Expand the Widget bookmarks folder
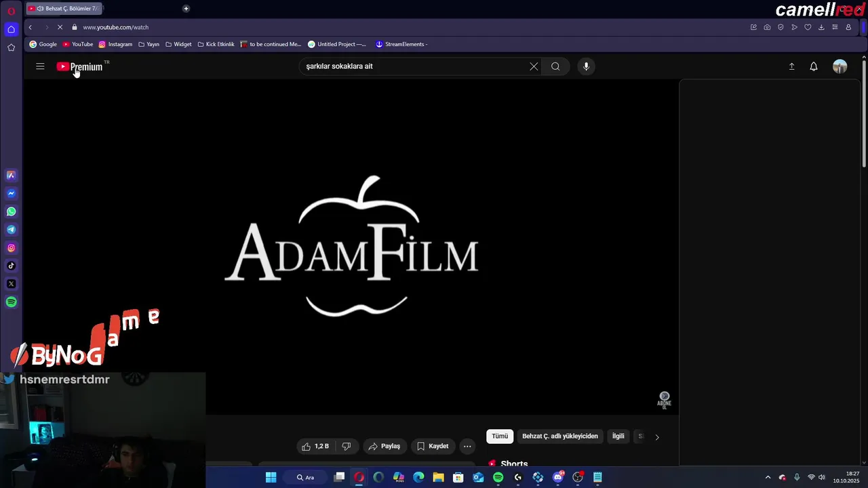868x488 pixels. click(178, 44)
